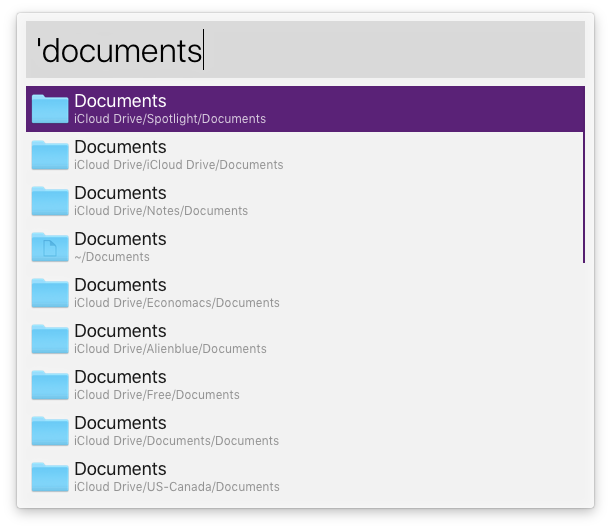Click Documents title above iCloud Drive/Spotlight/Documents
Viewport: 611px width, 529px height.
point(120,101)
